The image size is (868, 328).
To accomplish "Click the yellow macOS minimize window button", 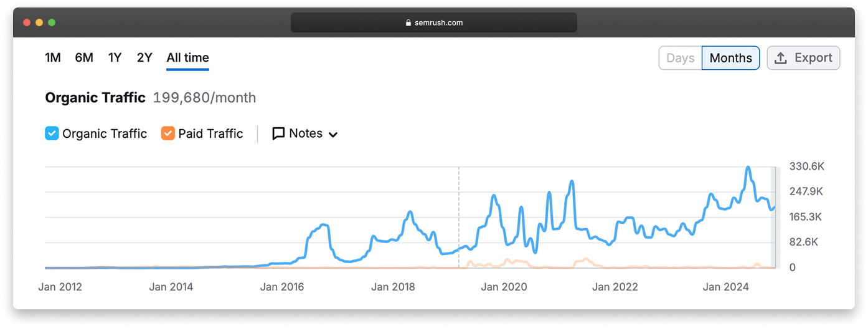I will (x=39, y=22).
